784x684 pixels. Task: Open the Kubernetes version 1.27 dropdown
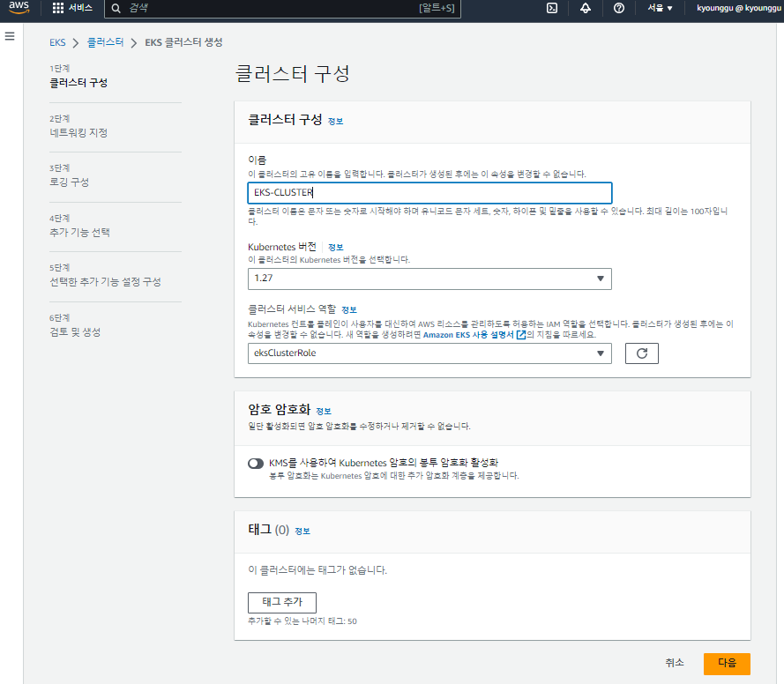429,279
